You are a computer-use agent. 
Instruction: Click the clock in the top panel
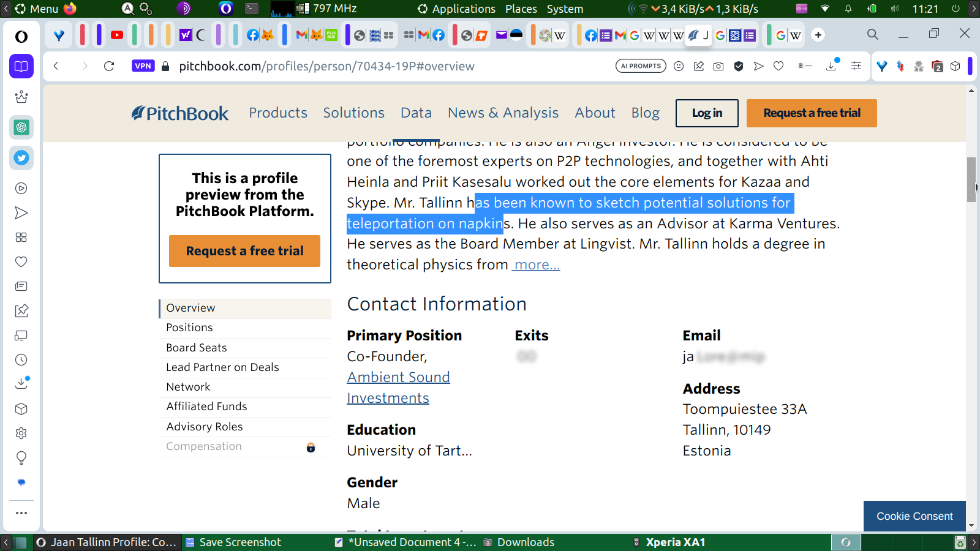925,9
